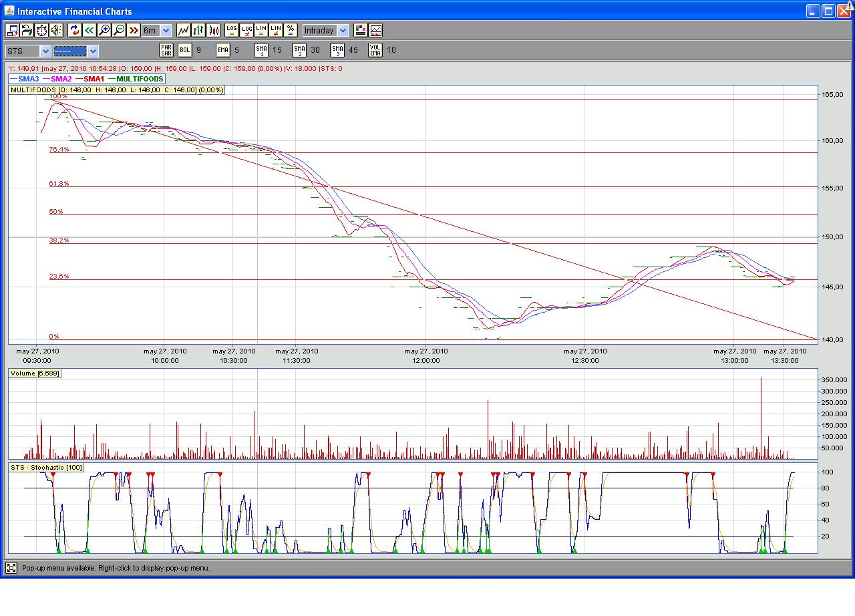This screenshot has width=855, height=616.
Task: Toggle the Parabolic SAR indicator
Action: coord(166,50)
